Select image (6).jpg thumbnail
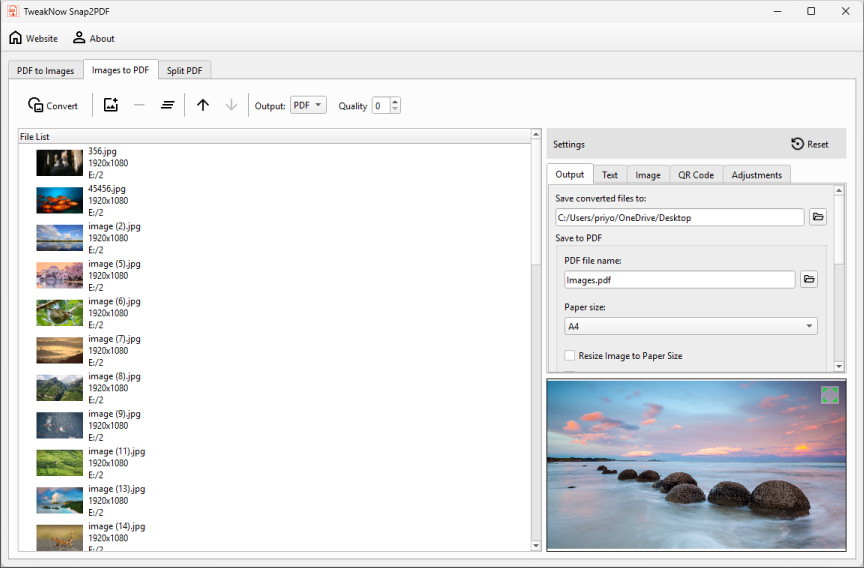Screen dimensions: 864x568 pyautogui.click(x=60, y=313)
